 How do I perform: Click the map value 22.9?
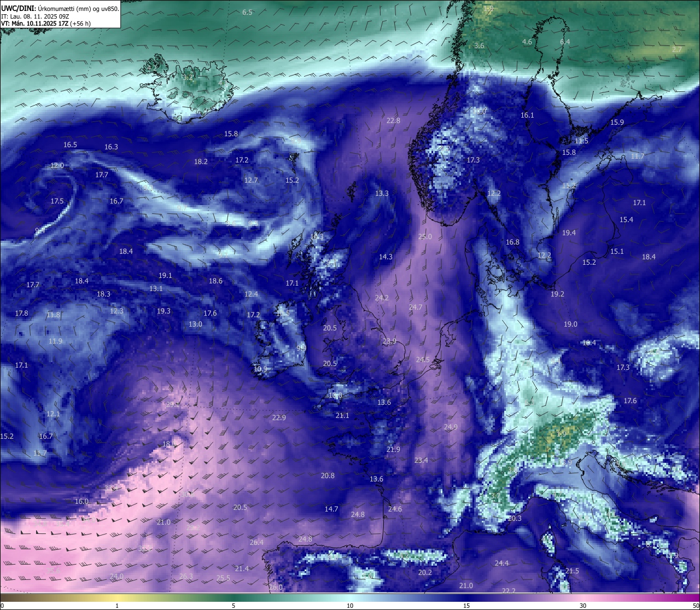(x=279, y=417)
